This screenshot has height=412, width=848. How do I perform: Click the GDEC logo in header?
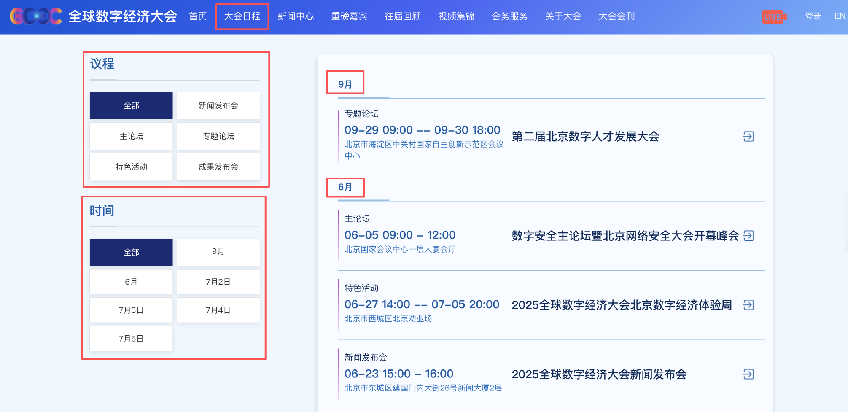tap(33, 17)
